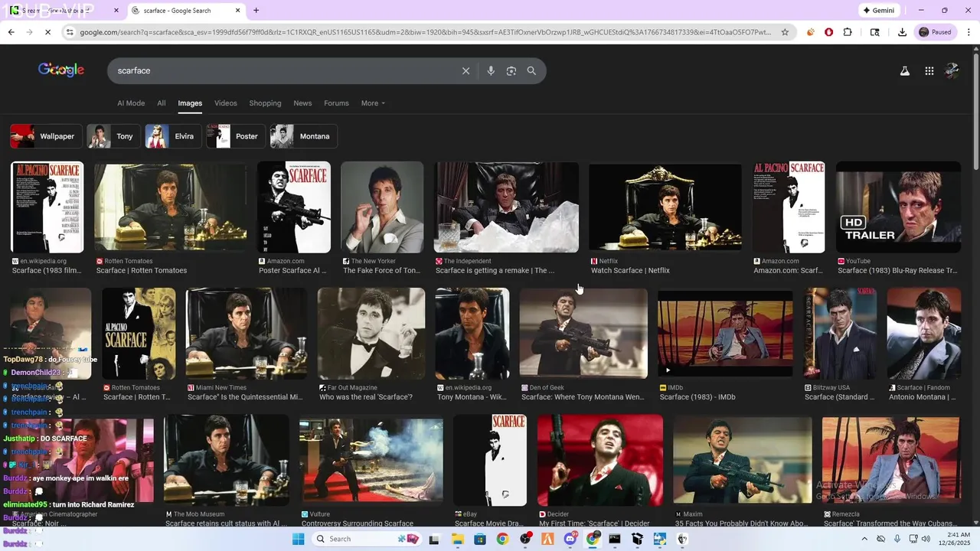This screenshot has width=980, height=551.
Task: Open the YouTube HD Trailer thumbnail
Action: (x=898, y=207)
